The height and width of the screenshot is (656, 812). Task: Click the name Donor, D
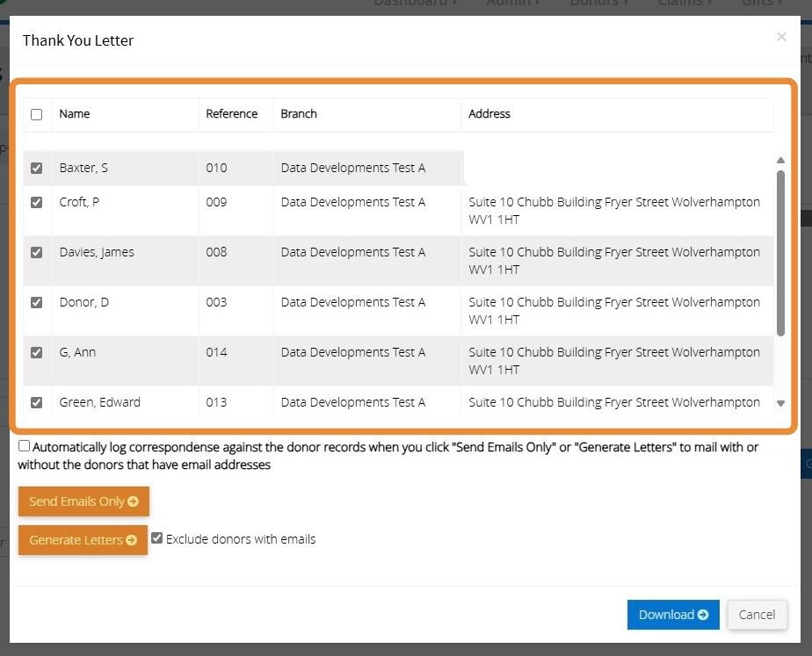point(83,302)
